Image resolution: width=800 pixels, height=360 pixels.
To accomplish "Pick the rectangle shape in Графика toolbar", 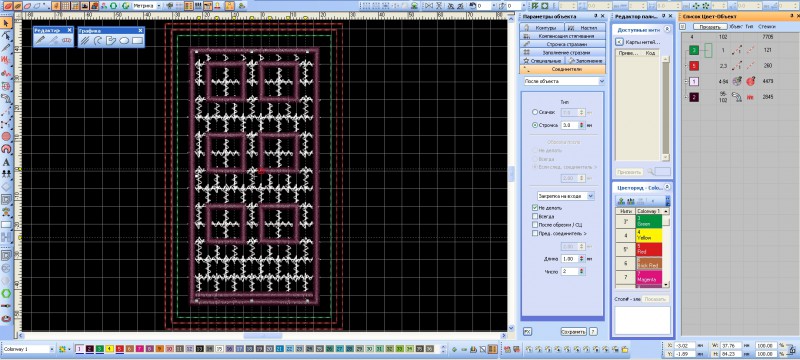I will pyautogui.click(x=137, y=41).
